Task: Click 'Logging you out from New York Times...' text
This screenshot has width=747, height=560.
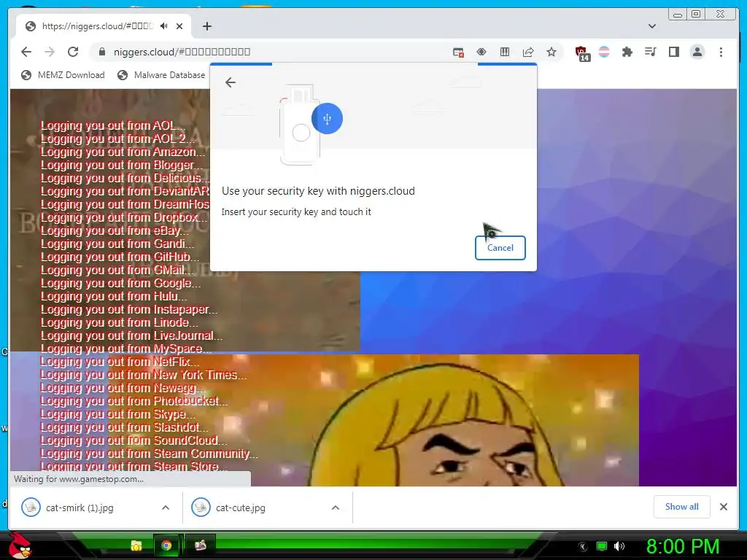Action: pyautogui.click(x=144, y=375)
